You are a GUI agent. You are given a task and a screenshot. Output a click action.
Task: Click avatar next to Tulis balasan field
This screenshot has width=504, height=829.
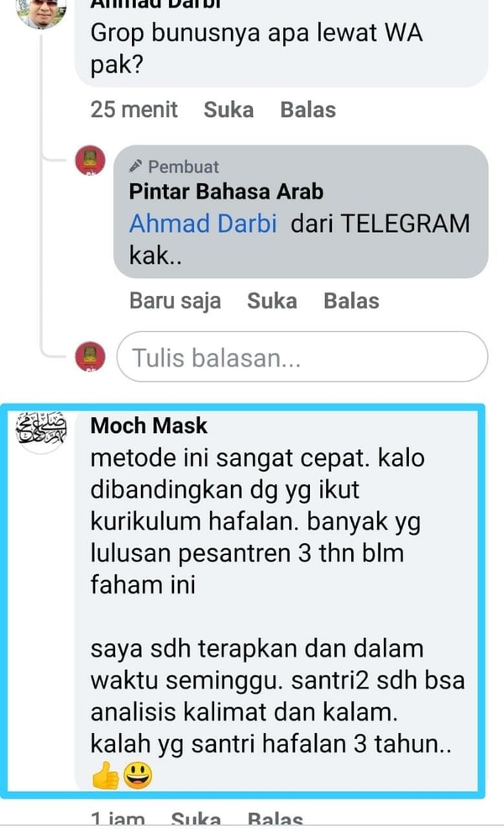(91, 356)
